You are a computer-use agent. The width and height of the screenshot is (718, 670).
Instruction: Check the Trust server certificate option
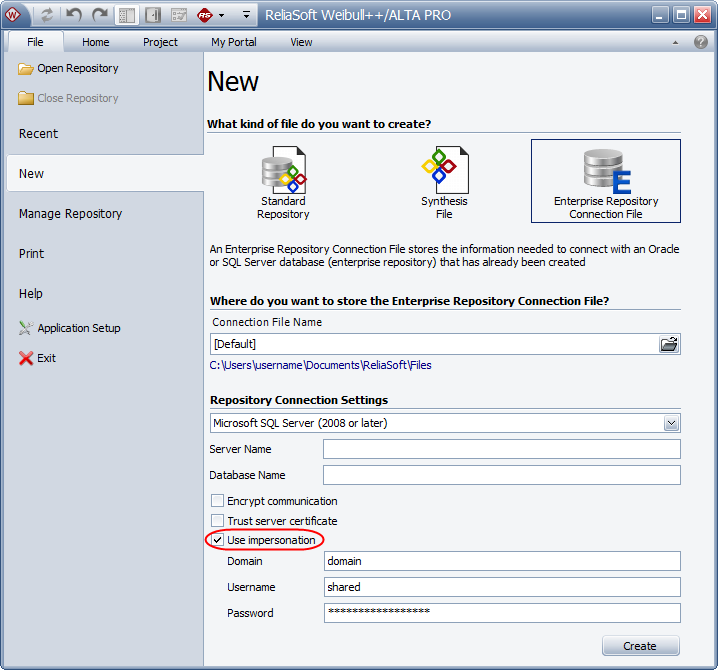[x=217, y=521]
